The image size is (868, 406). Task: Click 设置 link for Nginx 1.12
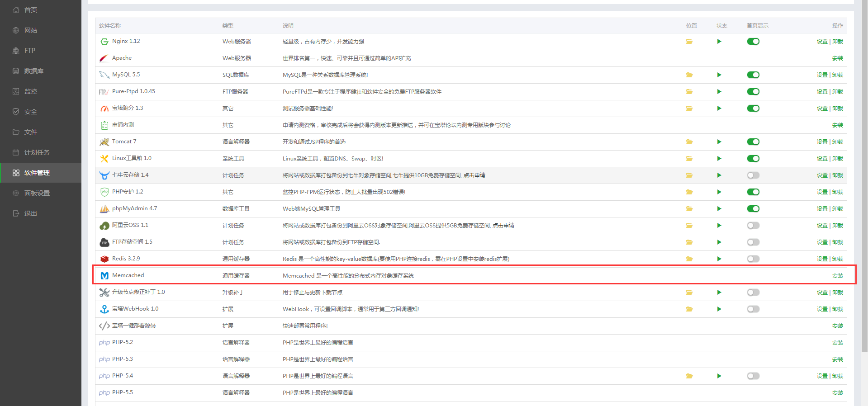tap(822, 42)
